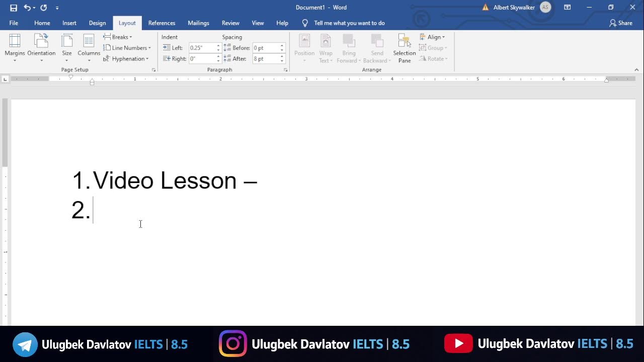Switch to the Design tab
The image size is (644, 362).
(97, 23)
